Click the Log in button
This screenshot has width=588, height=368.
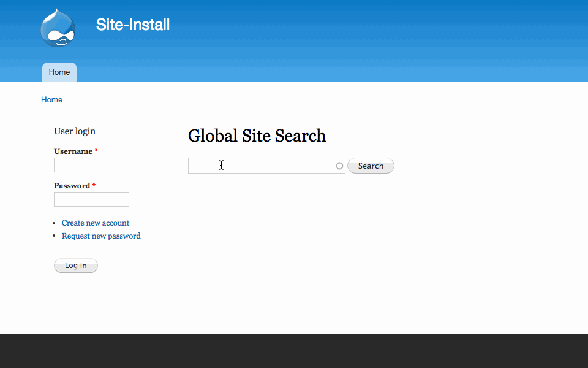pos(76,266)
